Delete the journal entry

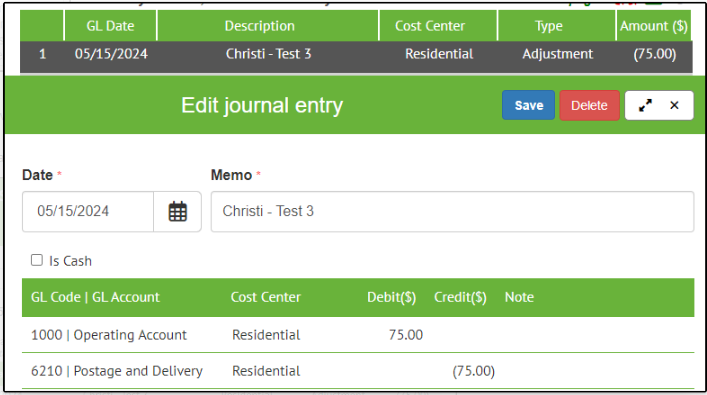pyautogui.click(x=589, y=105)
